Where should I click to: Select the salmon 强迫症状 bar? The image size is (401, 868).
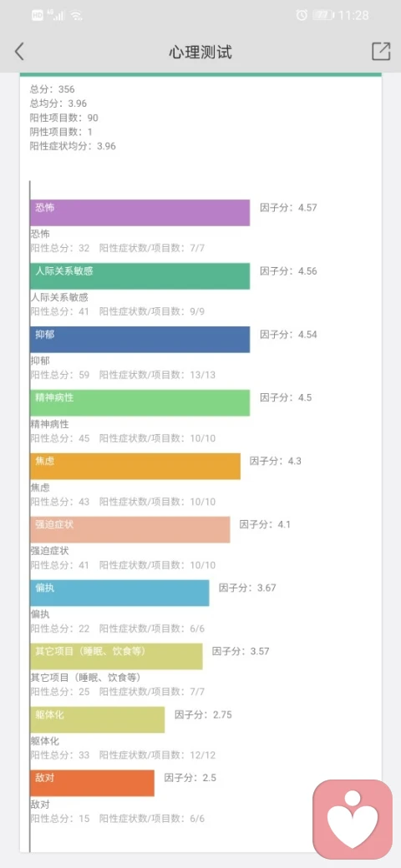coord(130,529)
